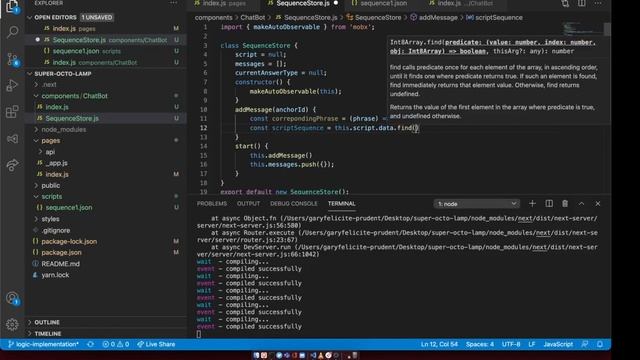The image size is (640, 360).
Task: Open _app.js in pages folder
Action: coord(57,163)
